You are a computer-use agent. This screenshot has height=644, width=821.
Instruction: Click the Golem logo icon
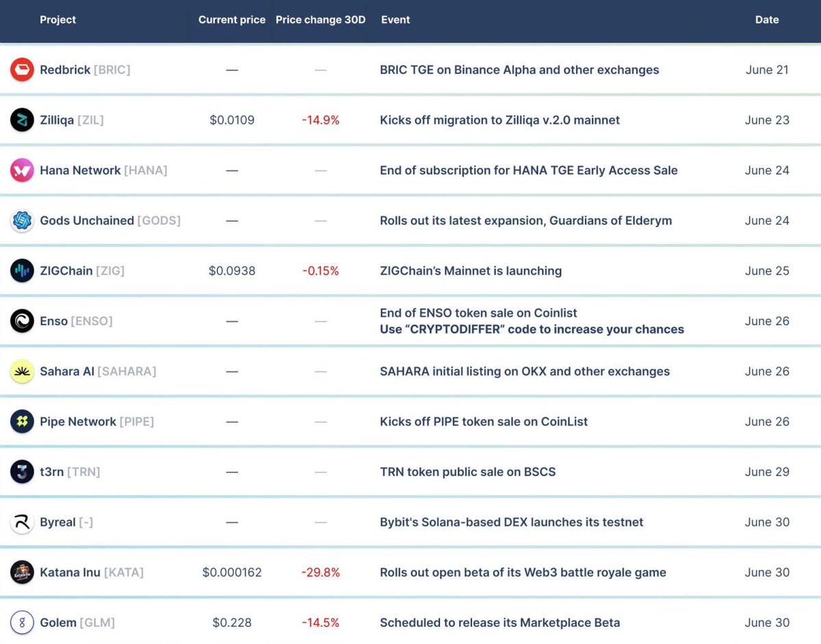pos(22,623)
